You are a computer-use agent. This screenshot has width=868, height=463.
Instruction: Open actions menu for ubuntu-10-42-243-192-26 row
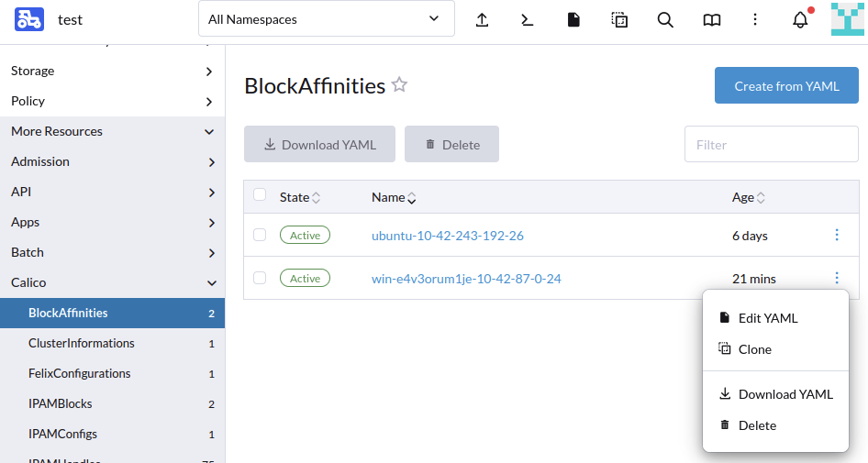tap(837, 235)
